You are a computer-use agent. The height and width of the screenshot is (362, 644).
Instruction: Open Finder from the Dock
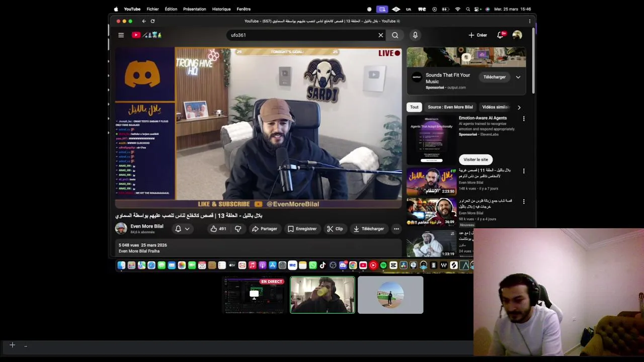(121, 265)
